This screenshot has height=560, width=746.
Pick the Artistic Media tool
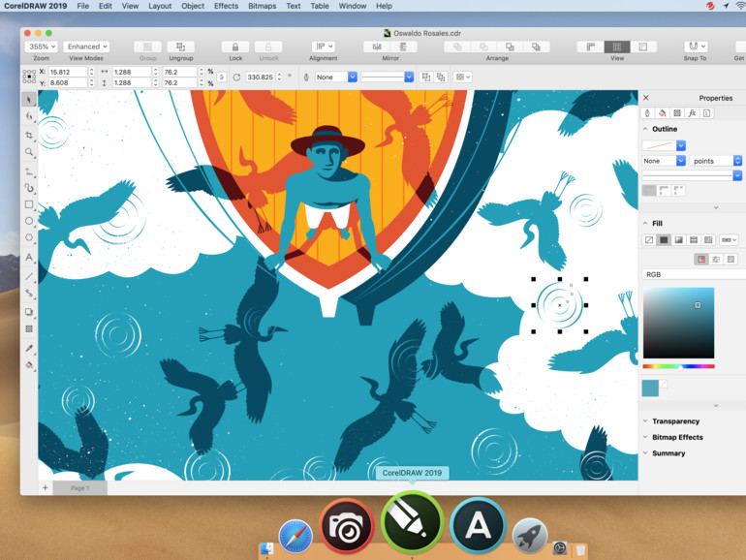pos(29,188)
